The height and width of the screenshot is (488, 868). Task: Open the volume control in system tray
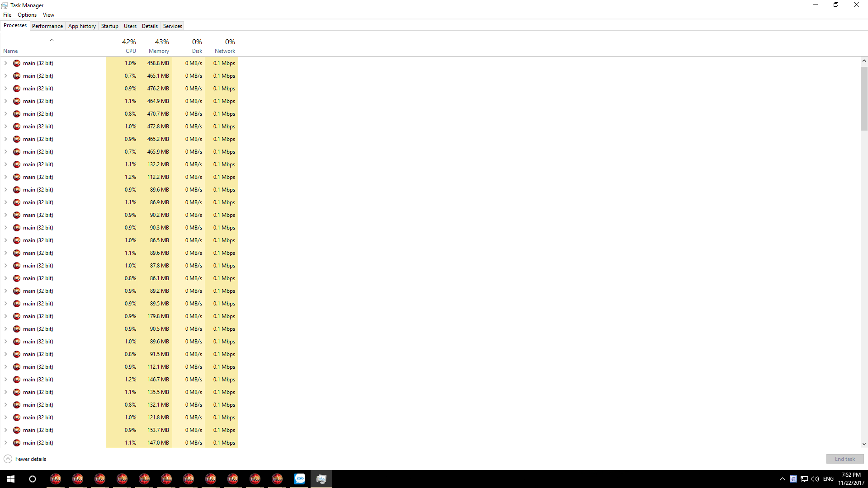coord(815,479)
